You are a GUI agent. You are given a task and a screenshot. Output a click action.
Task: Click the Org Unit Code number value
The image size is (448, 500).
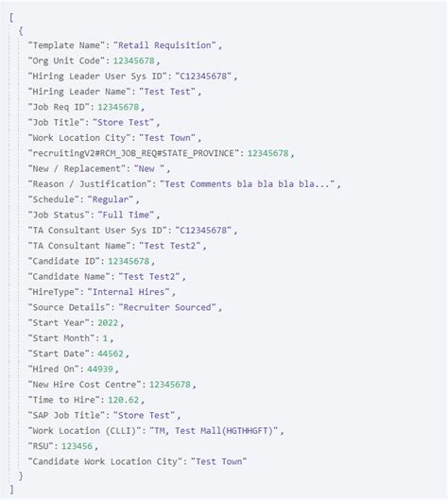pyautogui.click(x=133, y=60)
